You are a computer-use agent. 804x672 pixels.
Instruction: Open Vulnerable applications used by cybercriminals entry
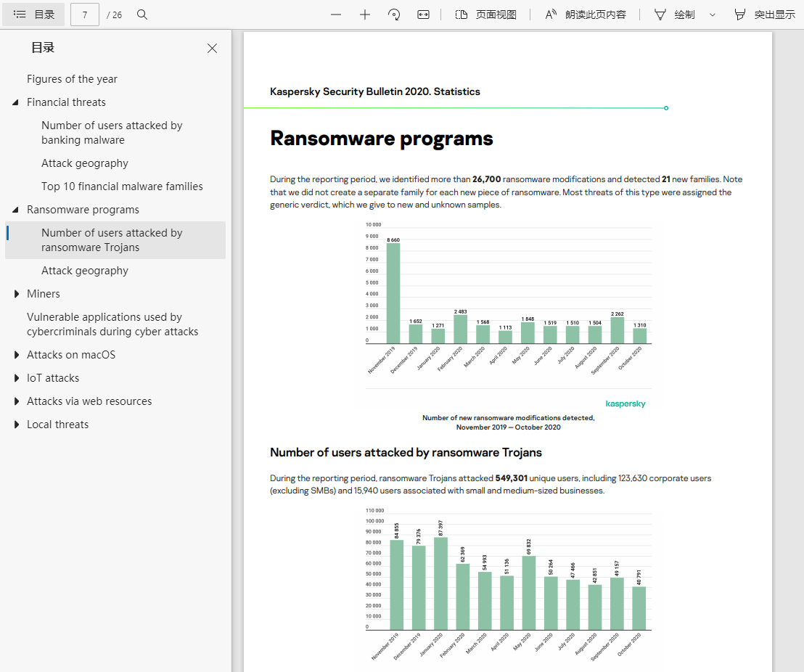[112, 324]
